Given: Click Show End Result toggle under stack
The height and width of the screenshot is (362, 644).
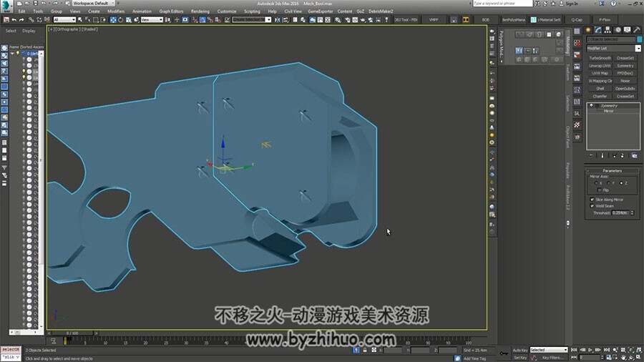Looking at the screenshot, I should tap(602, 155).
